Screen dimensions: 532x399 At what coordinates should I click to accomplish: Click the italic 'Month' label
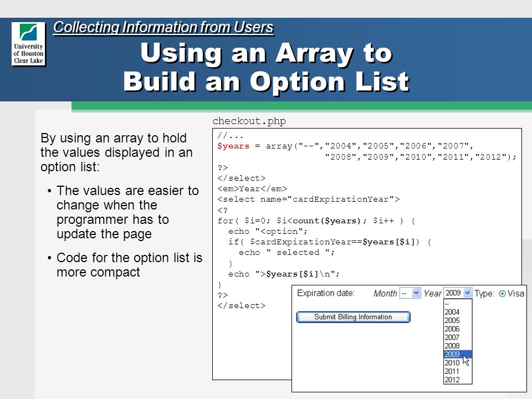coord(385,294)
